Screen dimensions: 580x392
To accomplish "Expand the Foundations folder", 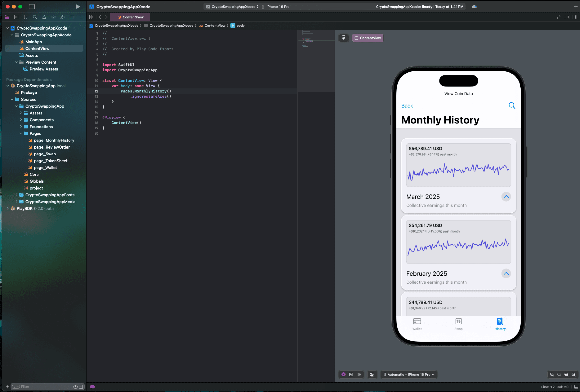I will click(21, 127).
